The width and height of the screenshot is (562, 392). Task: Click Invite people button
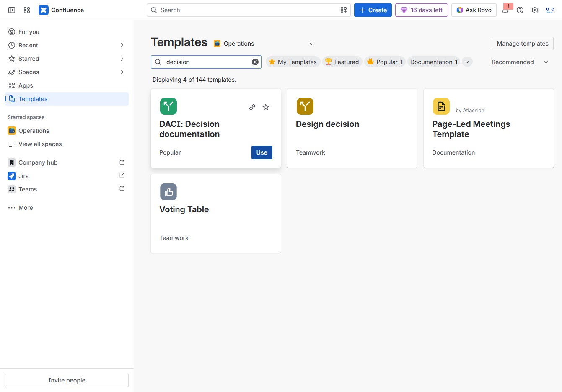(x=67, y=380)
